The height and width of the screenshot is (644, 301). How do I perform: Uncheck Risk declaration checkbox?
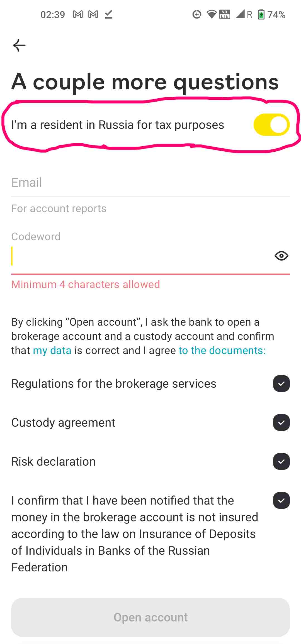(x=281, y=461)
